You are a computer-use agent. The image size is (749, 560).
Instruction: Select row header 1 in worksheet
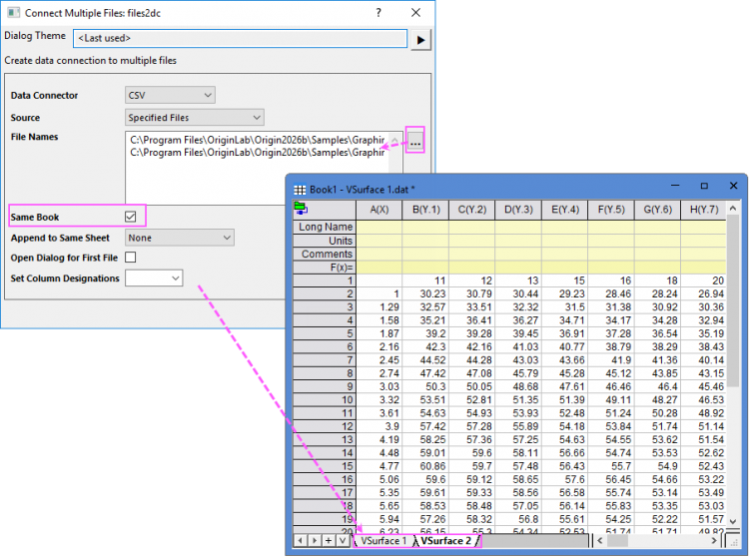(325, 280)
